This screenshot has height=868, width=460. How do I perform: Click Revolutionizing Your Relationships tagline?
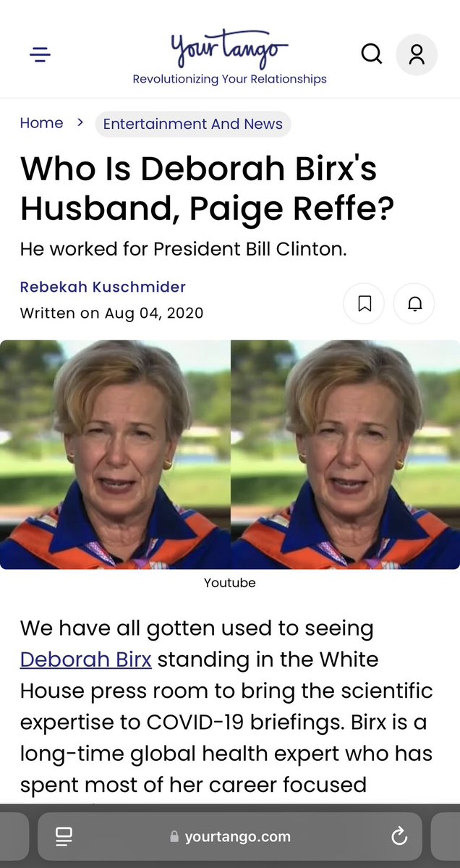coord(229,79)
